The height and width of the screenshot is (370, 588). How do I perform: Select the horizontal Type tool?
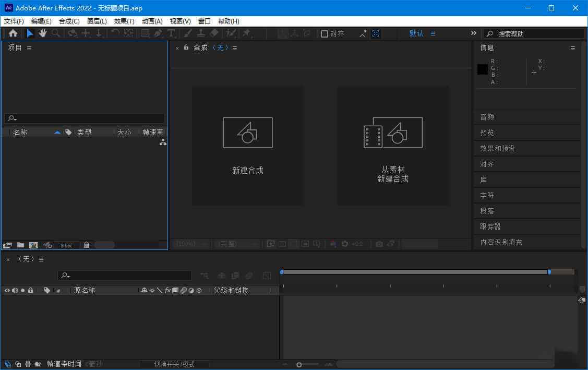tap(171, 33)
